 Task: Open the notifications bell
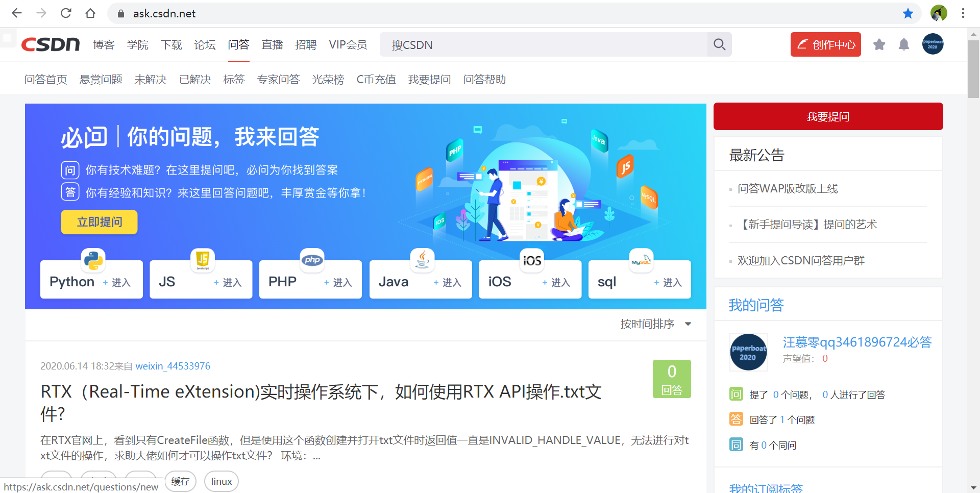(x=904, y=44)
